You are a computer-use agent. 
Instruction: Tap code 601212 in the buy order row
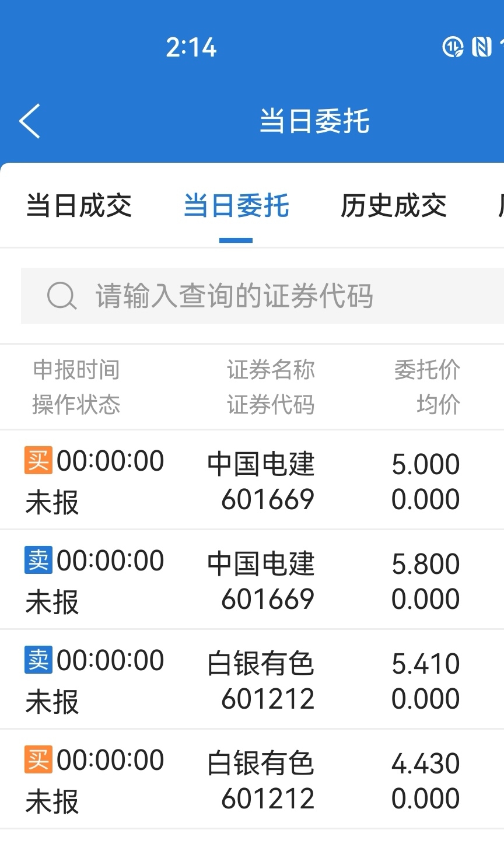[268, 799]
